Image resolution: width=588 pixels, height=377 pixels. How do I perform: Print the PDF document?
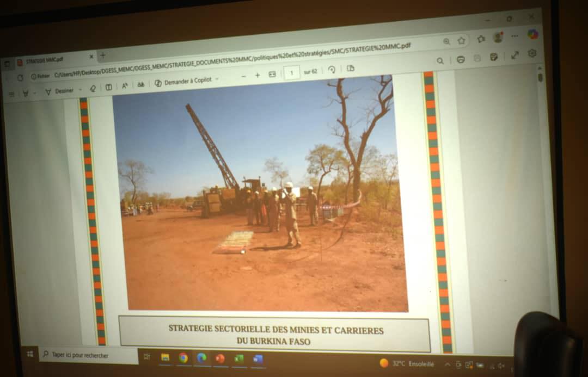tap(461, 59)
